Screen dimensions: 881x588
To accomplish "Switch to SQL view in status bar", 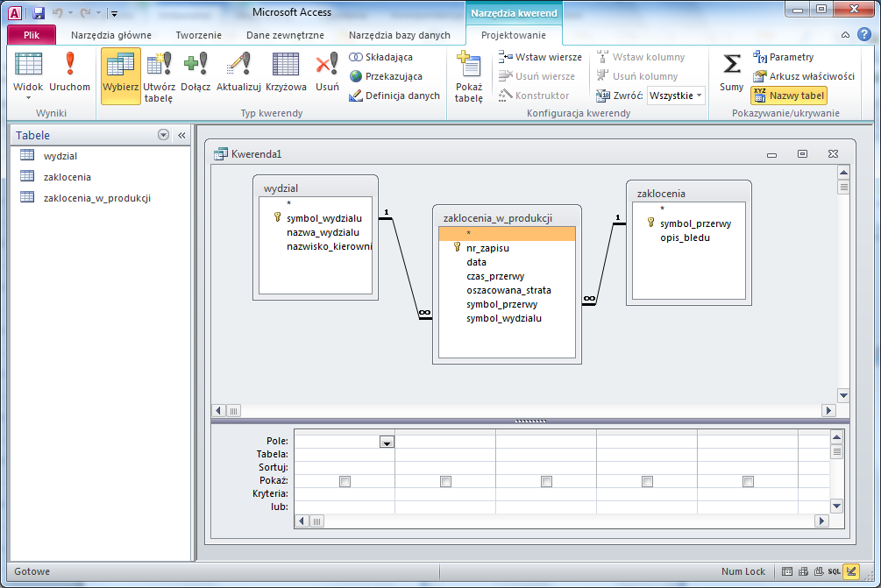I will tap(835, 571).
